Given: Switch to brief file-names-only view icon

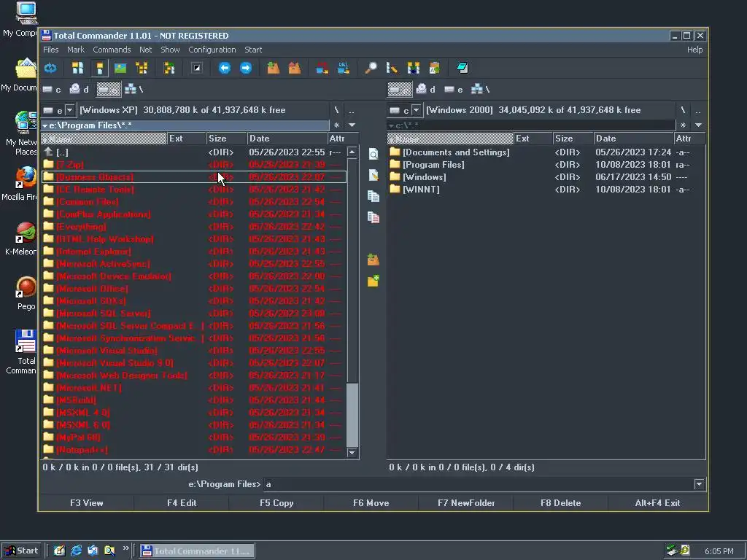Looking at the screenshot, I should pyautogui.click(x=77, y=68).
